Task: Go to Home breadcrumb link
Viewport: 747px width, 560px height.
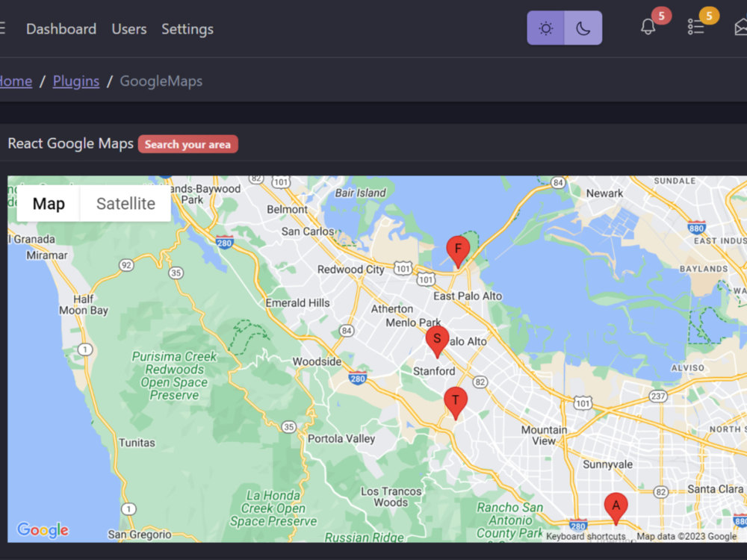Action: (x=16, y=81)
